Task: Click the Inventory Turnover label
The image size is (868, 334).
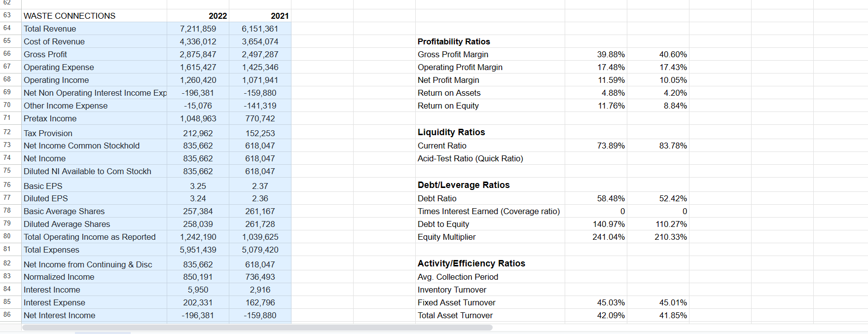Action: pos(452,290)
